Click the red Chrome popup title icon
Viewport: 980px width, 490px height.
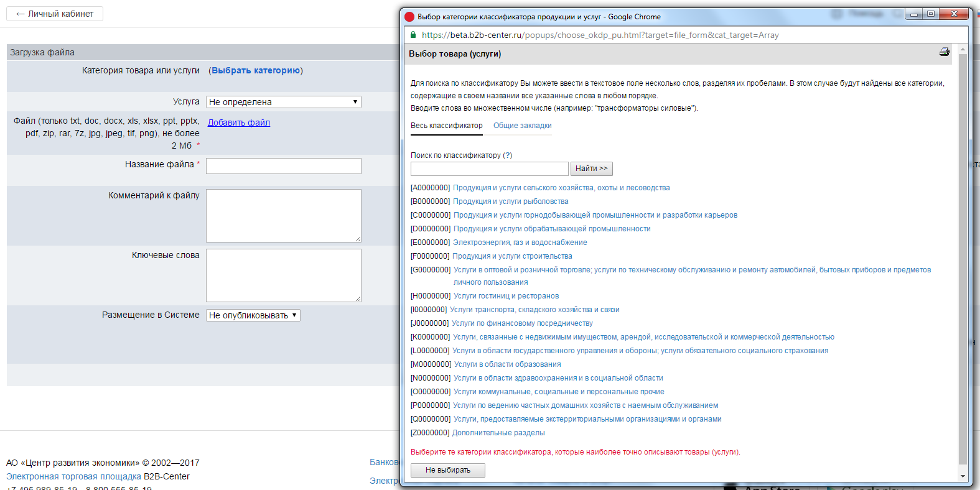(409, 17)
